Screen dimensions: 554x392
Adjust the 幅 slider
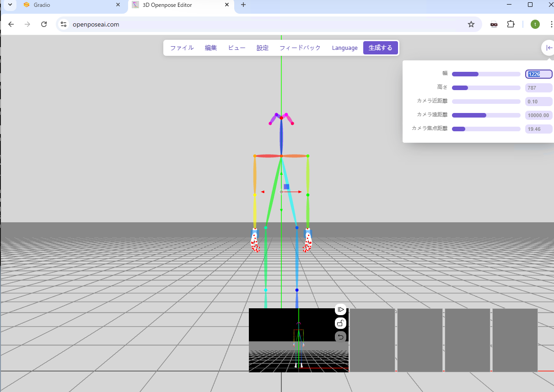(x=486, y=74)
